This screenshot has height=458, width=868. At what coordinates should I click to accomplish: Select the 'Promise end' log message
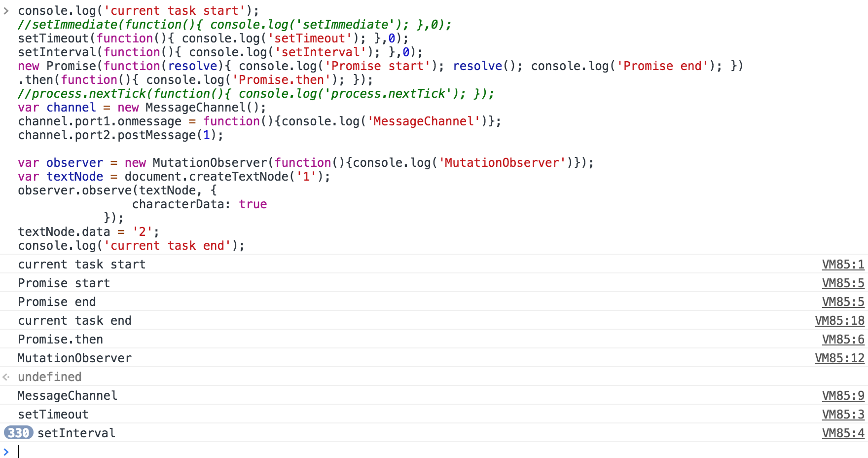(x=57, y=302)
